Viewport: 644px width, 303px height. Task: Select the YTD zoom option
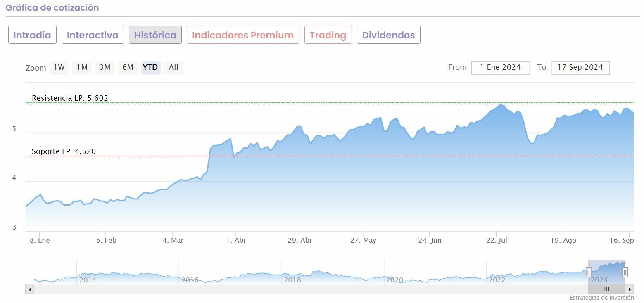[x=150, y=67]
